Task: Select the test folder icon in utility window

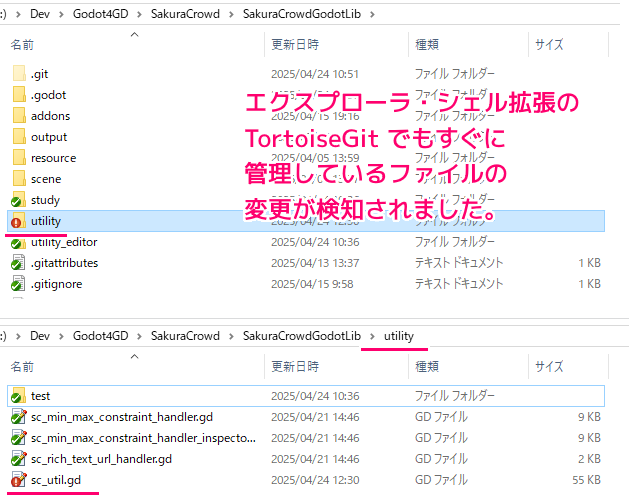Action: click(x=18, y=396)
